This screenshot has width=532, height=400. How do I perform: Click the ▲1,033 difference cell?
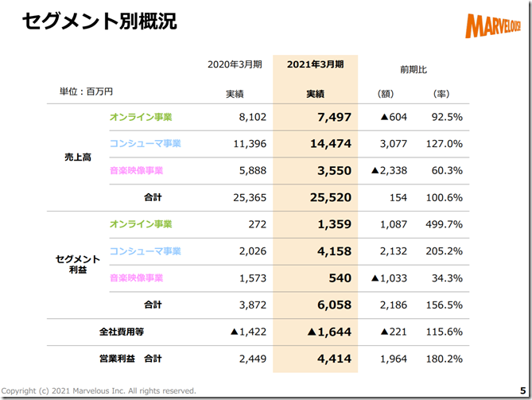[x=389, y=278]
